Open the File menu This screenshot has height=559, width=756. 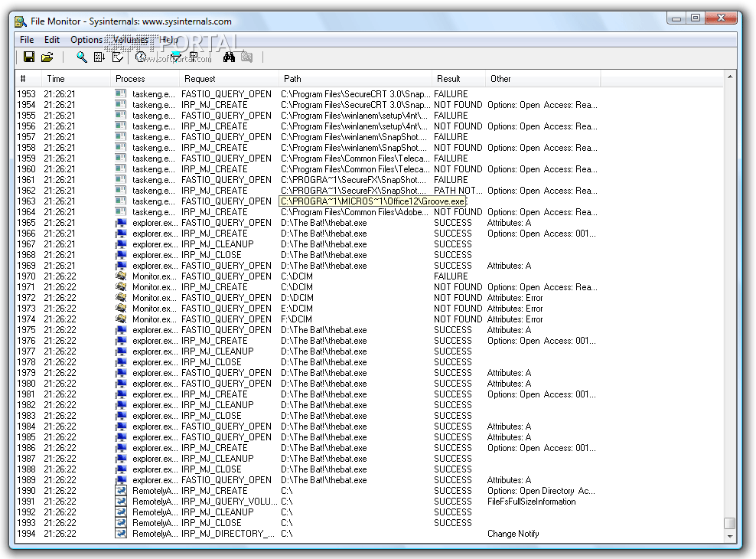[x=27, y=40]
